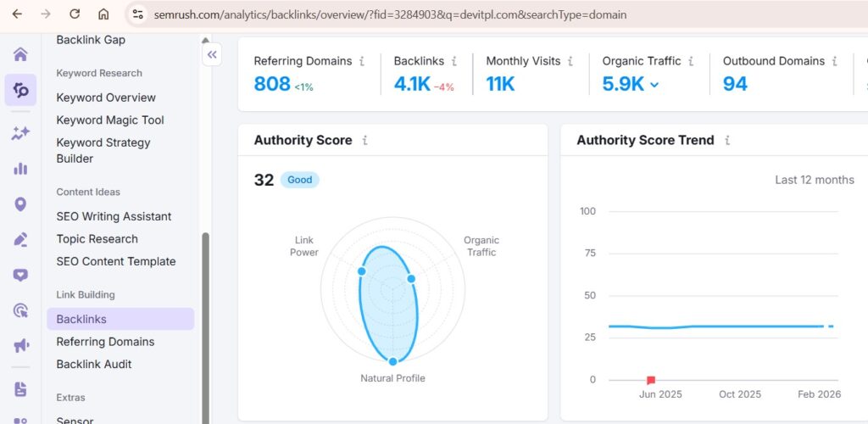The height and width of the screenshot is (424, 868).
Task: Click red flag marker on trend chart
Action: point(651,380)
